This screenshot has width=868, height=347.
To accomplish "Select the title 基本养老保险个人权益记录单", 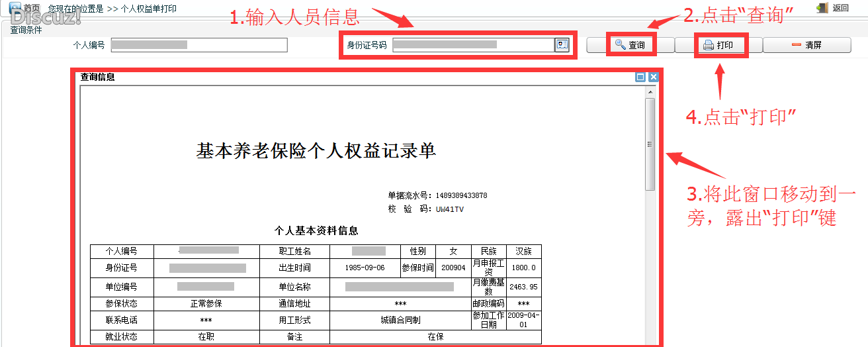I will click(316, 150).
